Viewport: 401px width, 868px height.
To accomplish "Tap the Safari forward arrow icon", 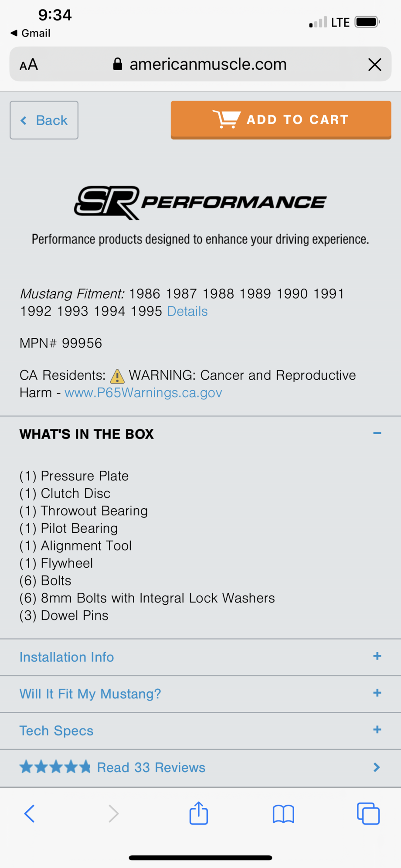I will (113, 814).
